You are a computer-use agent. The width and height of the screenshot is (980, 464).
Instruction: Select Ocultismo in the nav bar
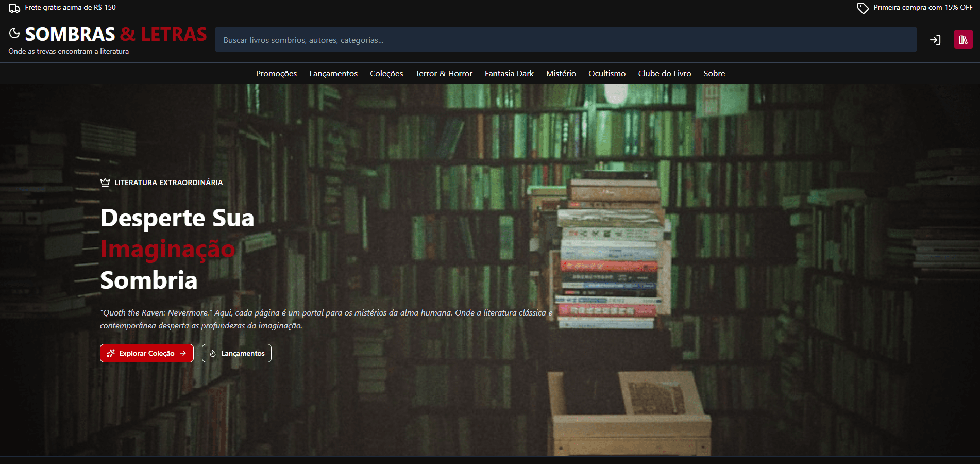[x=607, y=74]
